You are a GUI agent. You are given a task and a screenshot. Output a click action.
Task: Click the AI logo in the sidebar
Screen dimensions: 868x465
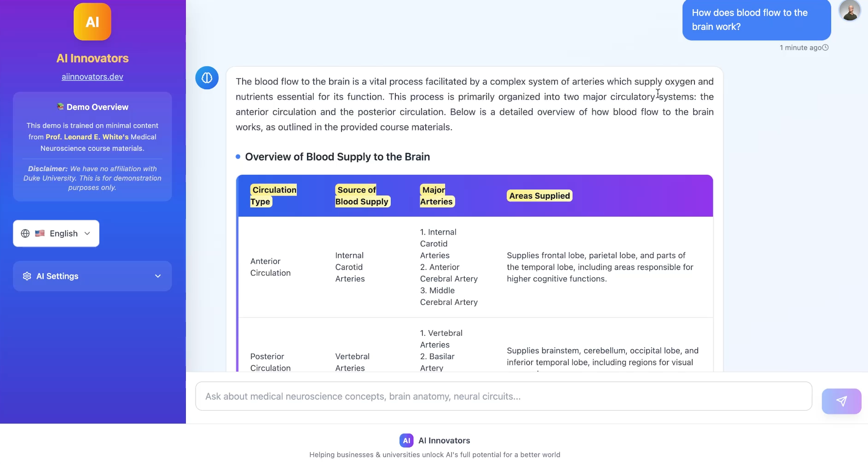[x=93, y=22]
